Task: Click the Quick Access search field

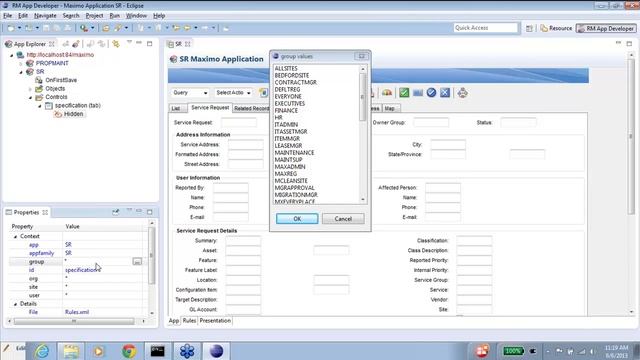Action: [x=485, y=28]
